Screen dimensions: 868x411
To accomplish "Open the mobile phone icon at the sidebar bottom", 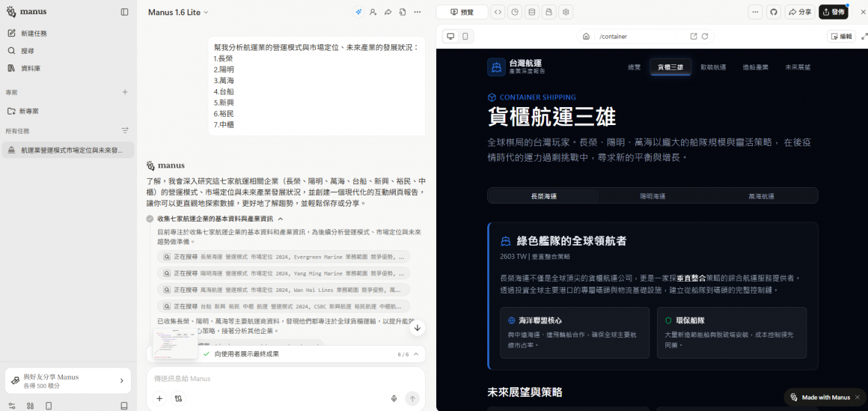I will click(x=49, y=406).
